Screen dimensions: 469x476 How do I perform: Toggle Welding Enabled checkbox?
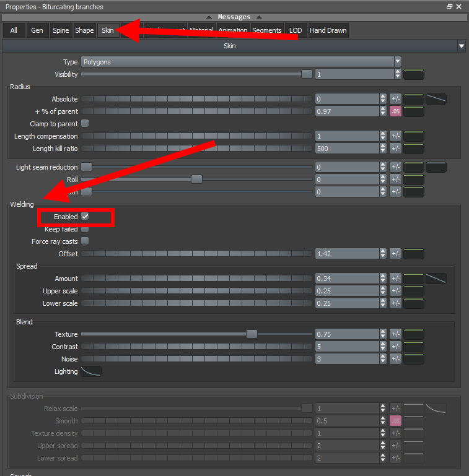pyautogui.click(x=85, y=217)
